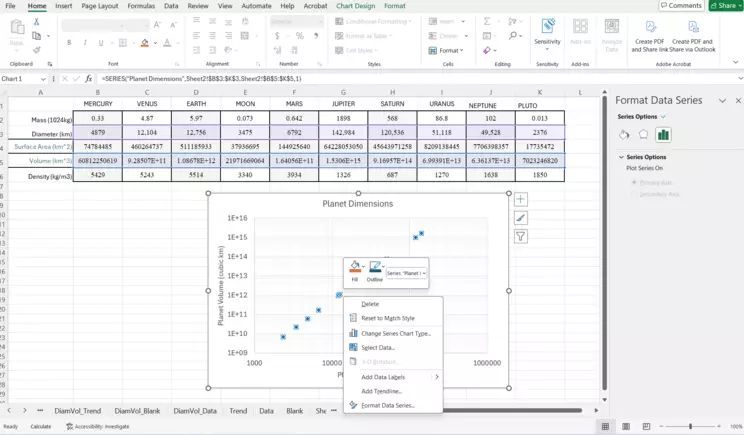Click the Bold button
This screenshot has height=435, width=744.
(69, 43)
